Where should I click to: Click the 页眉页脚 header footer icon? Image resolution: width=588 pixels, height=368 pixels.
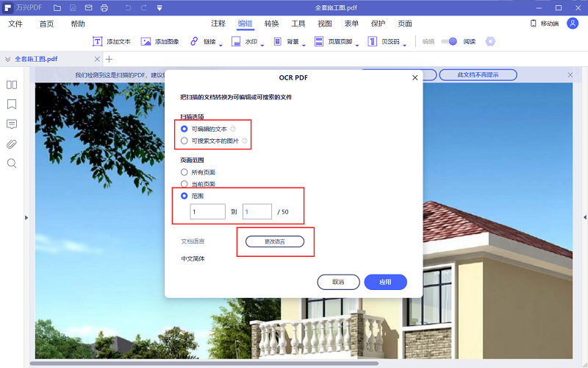(319, 41)
